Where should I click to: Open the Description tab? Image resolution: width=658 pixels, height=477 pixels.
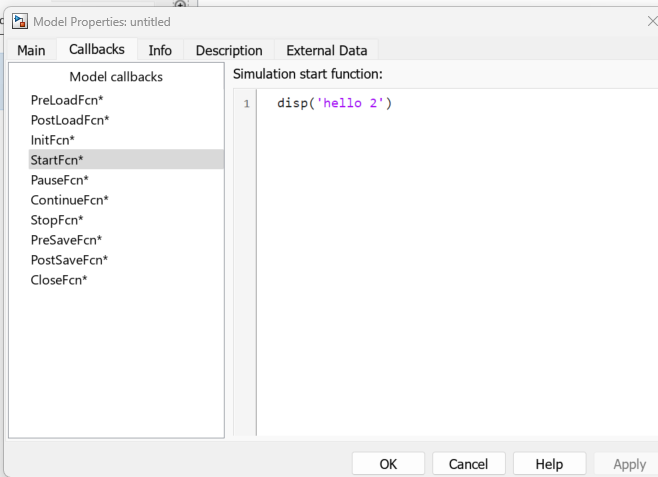(x=229, y=50)
